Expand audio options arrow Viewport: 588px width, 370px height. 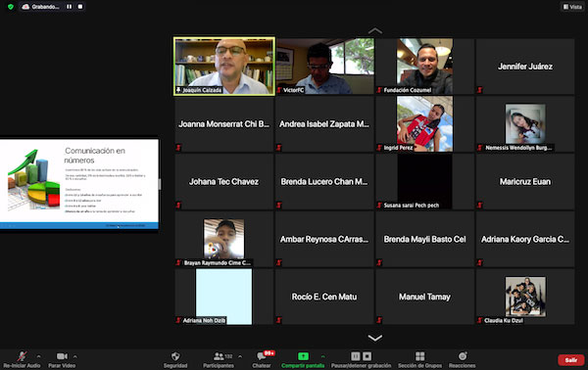[x=38, y=356]
